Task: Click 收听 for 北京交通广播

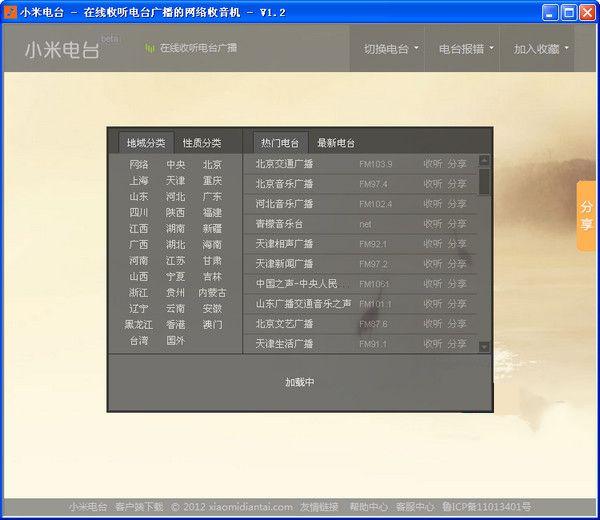Action: coord(433,164)
